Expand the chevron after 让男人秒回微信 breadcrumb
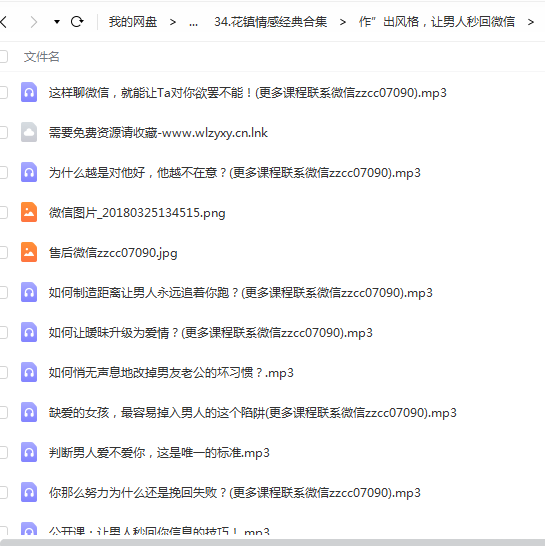Viewport: 545px width, 546px height. click(x=530, y=22)
